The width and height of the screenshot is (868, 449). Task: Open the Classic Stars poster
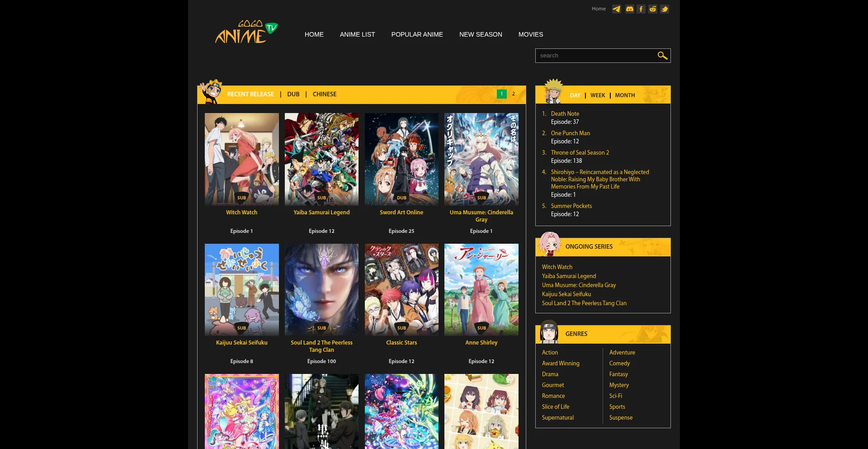401,290
